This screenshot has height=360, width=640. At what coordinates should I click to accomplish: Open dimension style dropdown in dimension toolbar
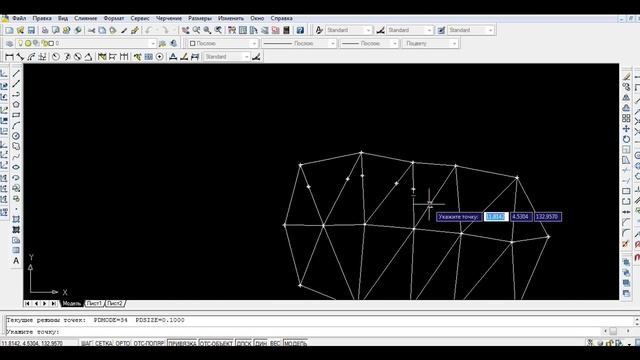click(x=227, y=57)
